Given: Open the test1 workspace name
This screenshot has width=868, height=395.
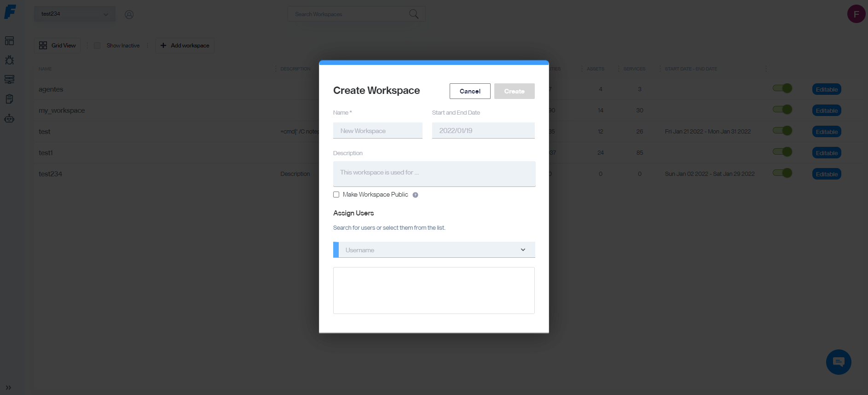Looking at the screenshot, I should 46,153.
